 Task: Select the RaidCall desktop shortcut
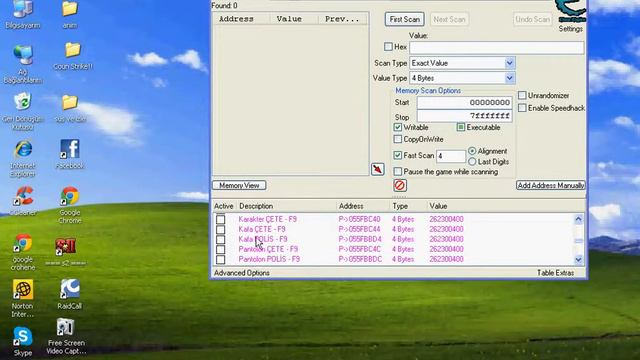(x=70, y=294)
